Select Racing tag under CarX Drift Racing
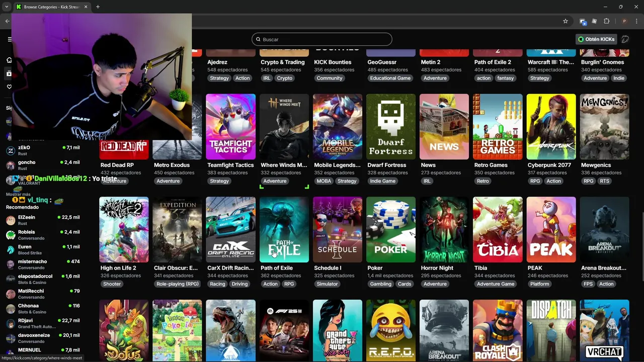Image resolution: width=644 pixels, height=362 pixels. pos(217,284)
